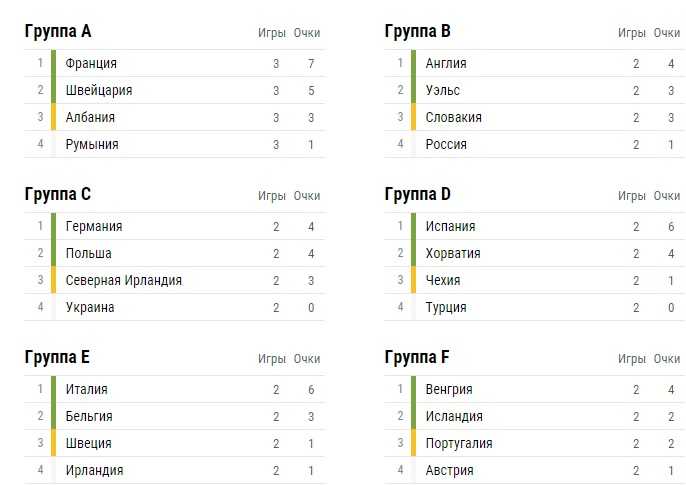The image size is (686, 485).
Task: Click Игры column header in Группа C
Action: coord(272,196)
